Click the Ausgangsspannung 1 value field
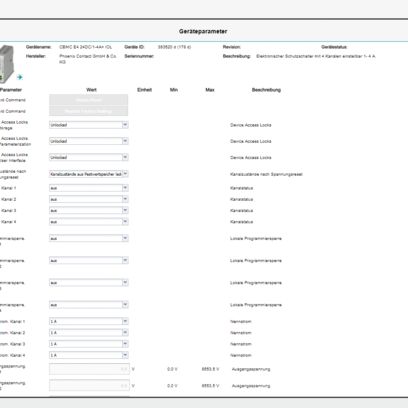 [89, 369]
